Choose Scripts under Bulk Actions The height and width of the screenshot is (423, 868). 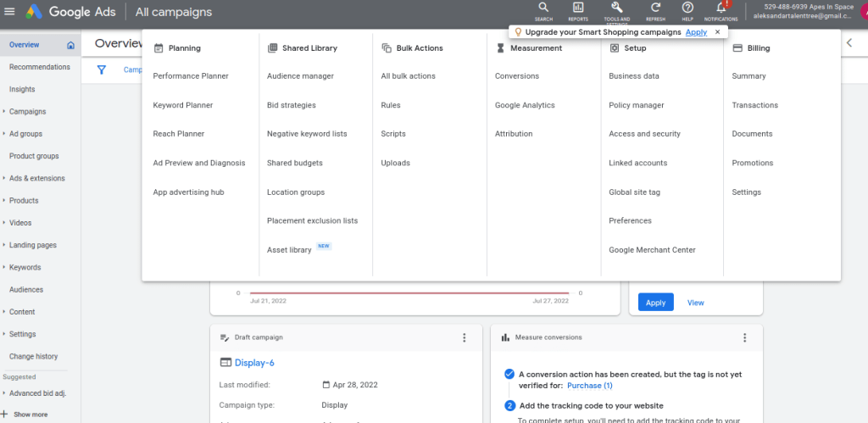coord(393,134)
